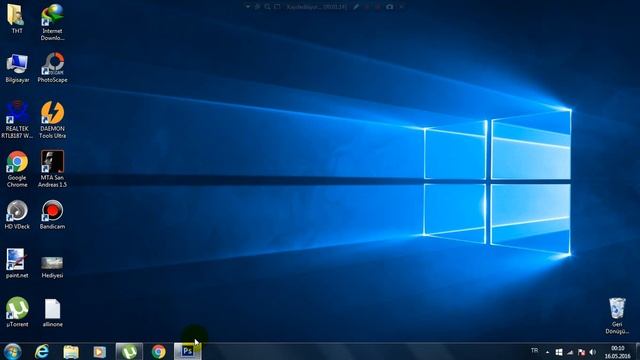Select the allinone file icon
The width and height of the screenshot is (640, 360).
pyautogui.click(x=52, y=313)
